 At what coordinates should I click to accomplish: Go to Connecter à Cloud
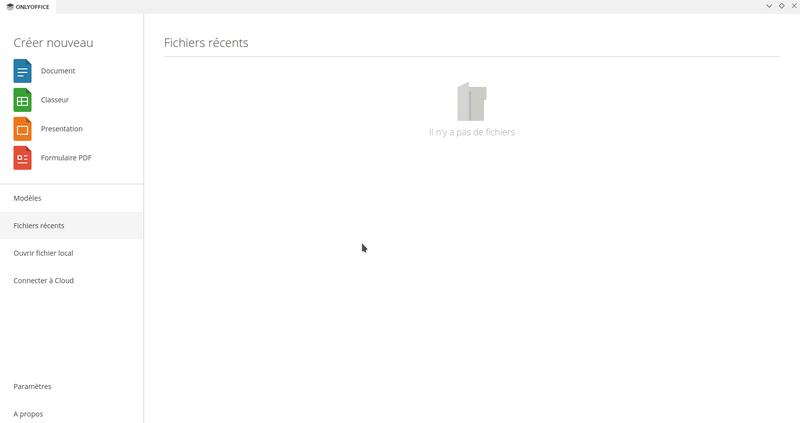tap(43, 281)
